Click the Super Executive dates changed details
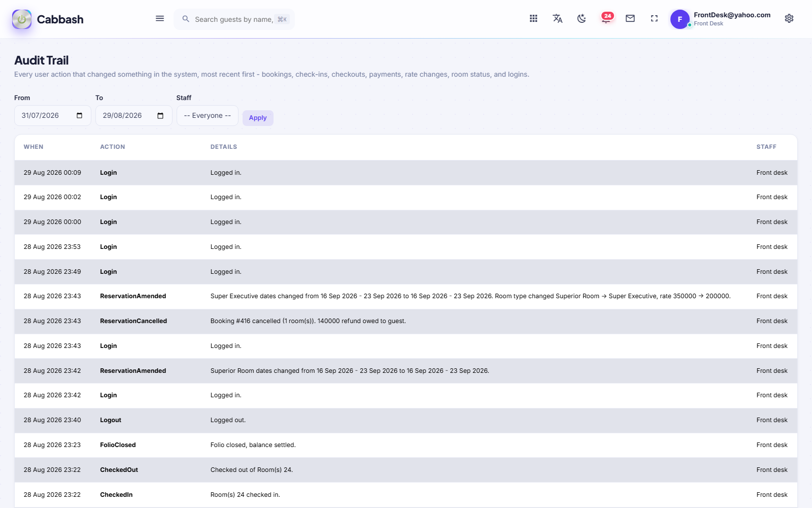The width and height of the screenshot is (812, 508). (470, 296)
